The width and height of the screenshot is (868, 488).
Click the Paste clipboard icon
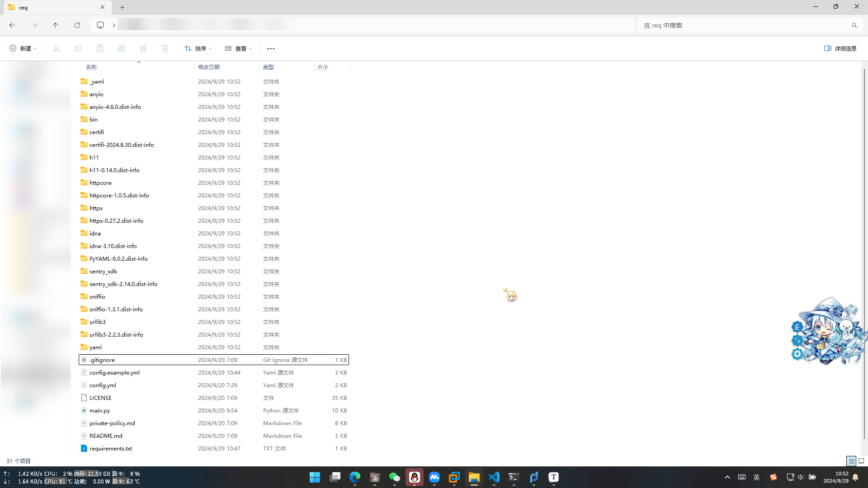point(100,48)
